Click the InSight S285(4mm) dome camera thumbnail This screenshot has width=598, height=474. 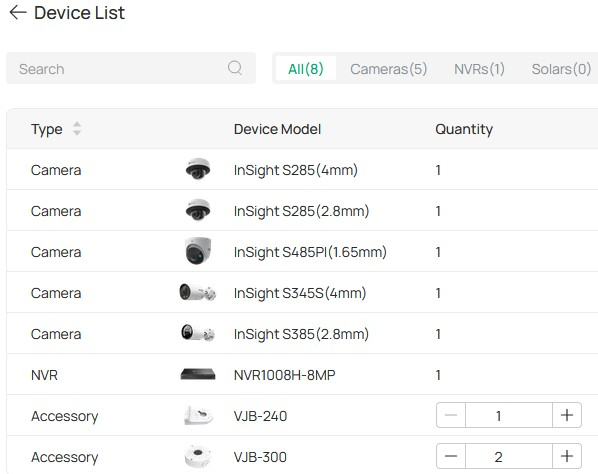(x=198, y=169)
